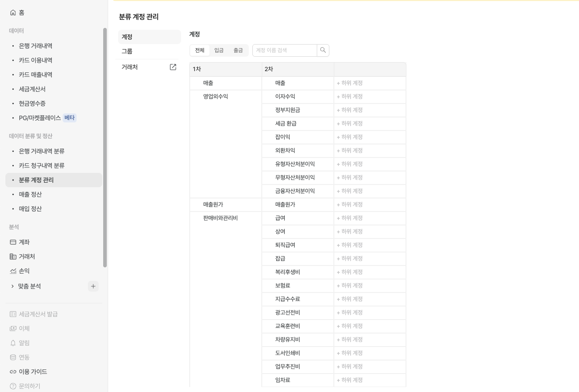Open 손익 with the chart icon
The width and height of the screenshot is (579, 392).
pyautogui.click(x=13, y=271)
